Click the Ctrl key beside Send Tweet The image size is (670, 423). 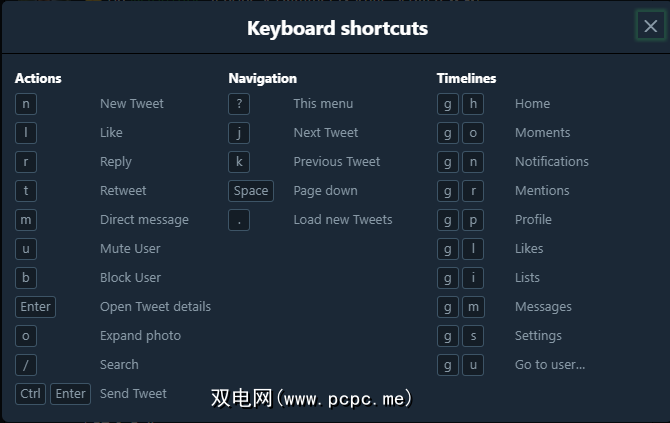coord(31,394)
